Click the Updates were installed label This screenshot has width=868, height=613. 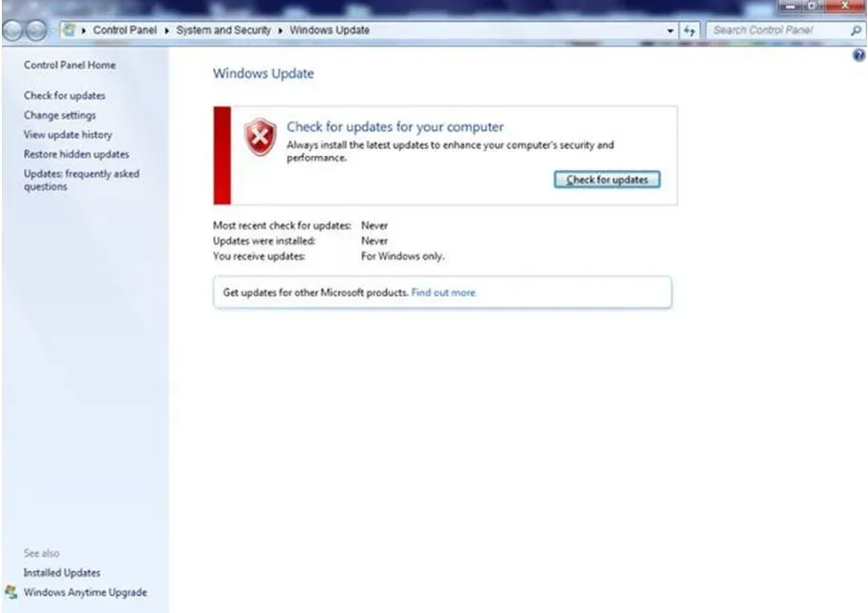click(x=264, y=240)
